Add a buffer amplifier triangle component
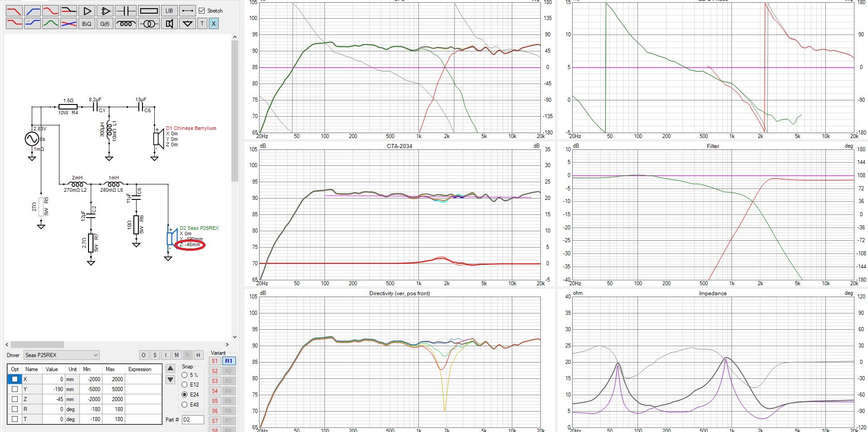Viewport: 868px width, 432px height. pyautogui.click(x=87, y=10)
